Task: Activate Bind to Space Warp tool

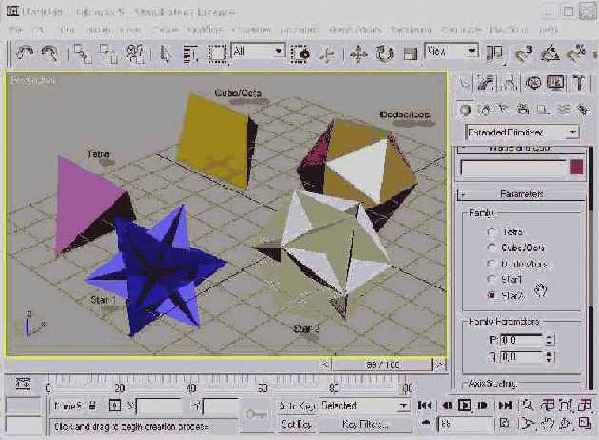Action: point(134,53)
